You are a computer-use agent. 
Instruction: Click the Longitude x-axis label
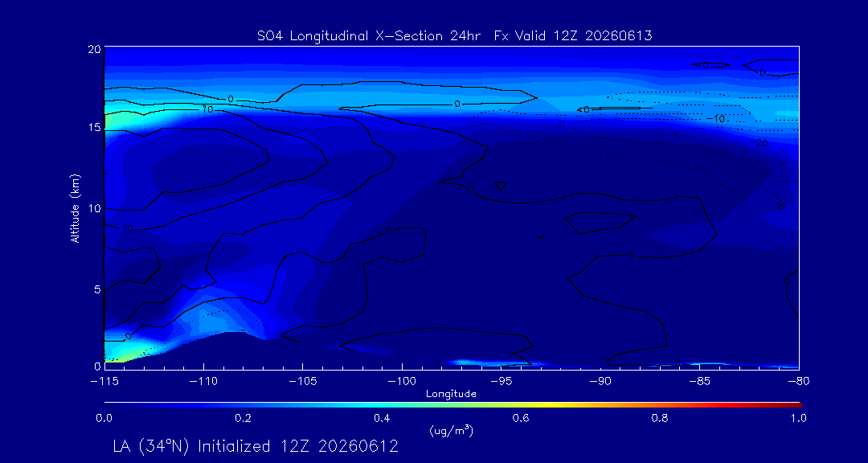click(451, 394)
